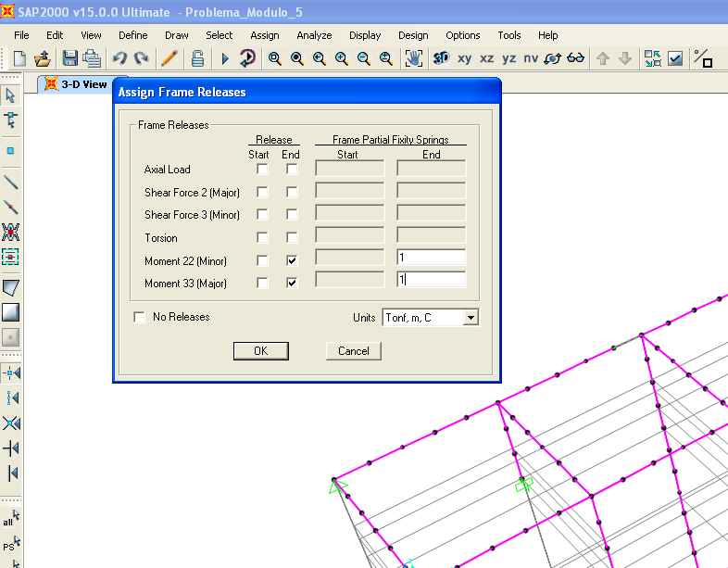Open the Assign menu
The height and width of the screenshot is (568, 728).
pyautogui.click(x=264, y=35)
